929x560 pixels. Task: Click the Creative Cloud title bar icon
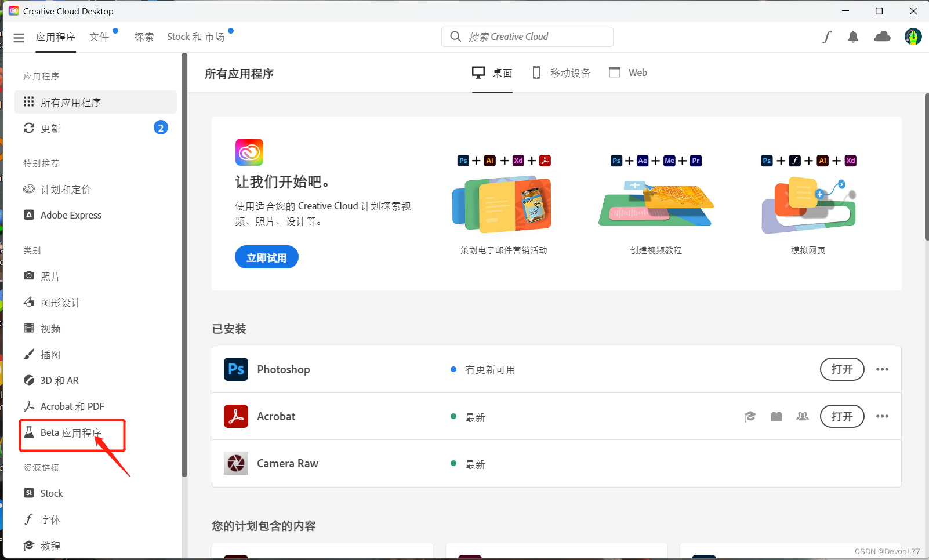coord(14,11)
